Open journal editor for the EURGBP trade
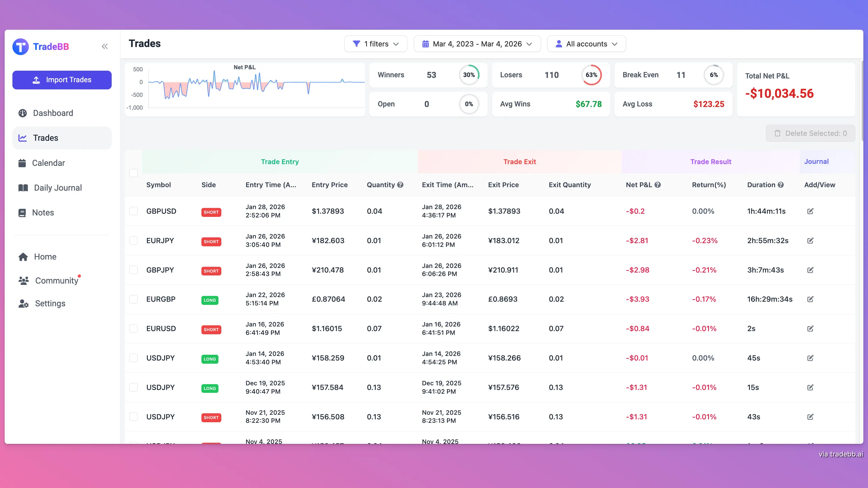This screenshot has width=868, height=488. tap(811, 299)
